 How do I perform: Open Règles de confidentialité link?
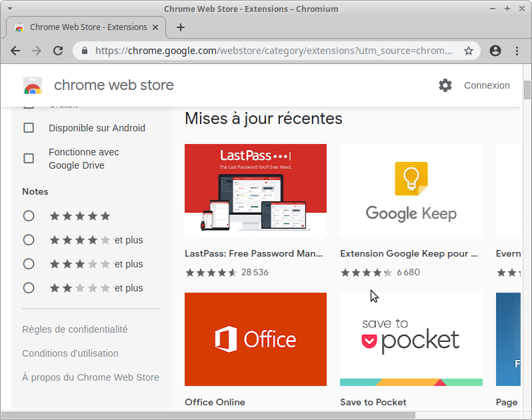click(x=75, y=329)
